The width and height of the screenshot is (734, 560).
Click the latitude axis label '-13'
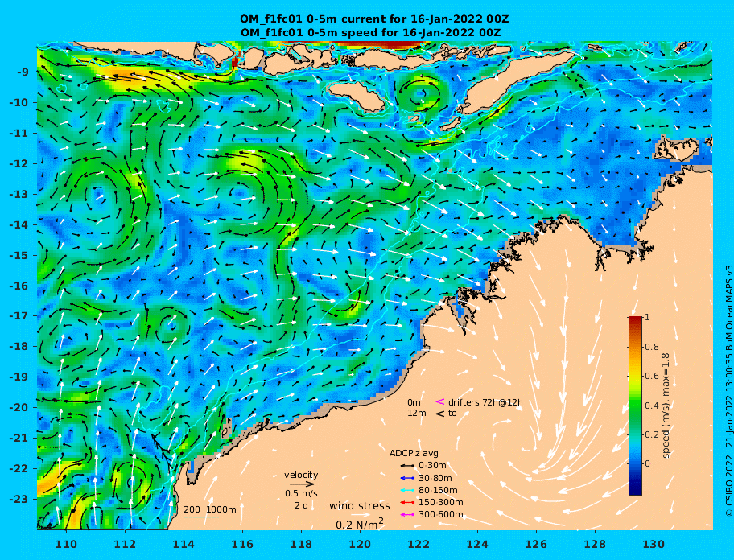(19, 194)
